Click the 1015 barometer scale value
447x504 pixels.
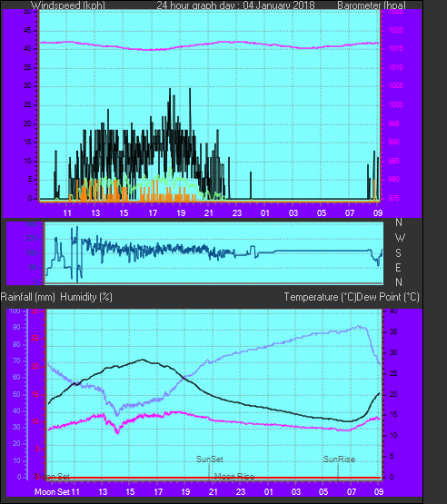[x=396, y=48]
